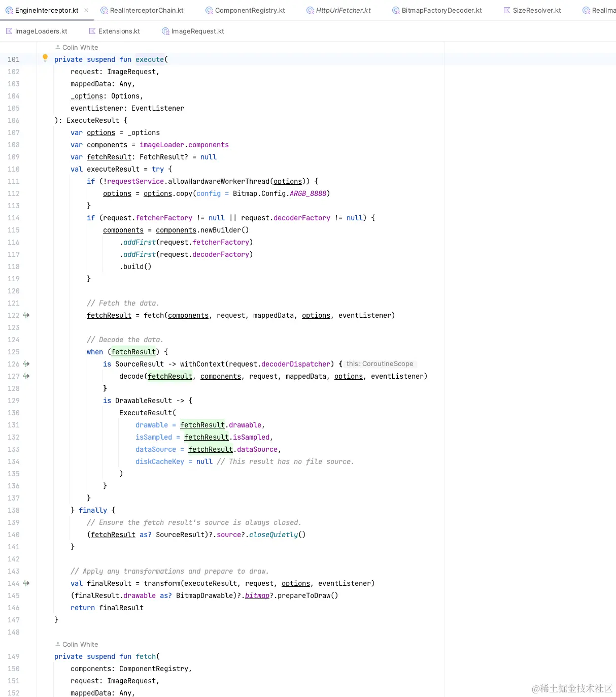This screenshot has width=616, height=697.
Task: Click 'imageLoader' on line 108
Action: coord(162,145)
